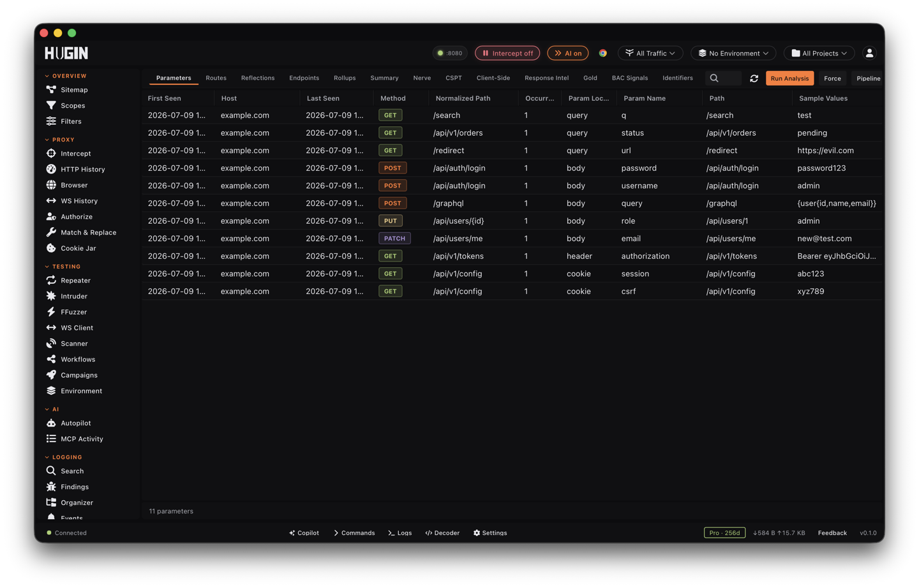This screenshot has height=588, width=919.
Task: Click the FFuzzer lightning icon
Action: click(51, 312)
